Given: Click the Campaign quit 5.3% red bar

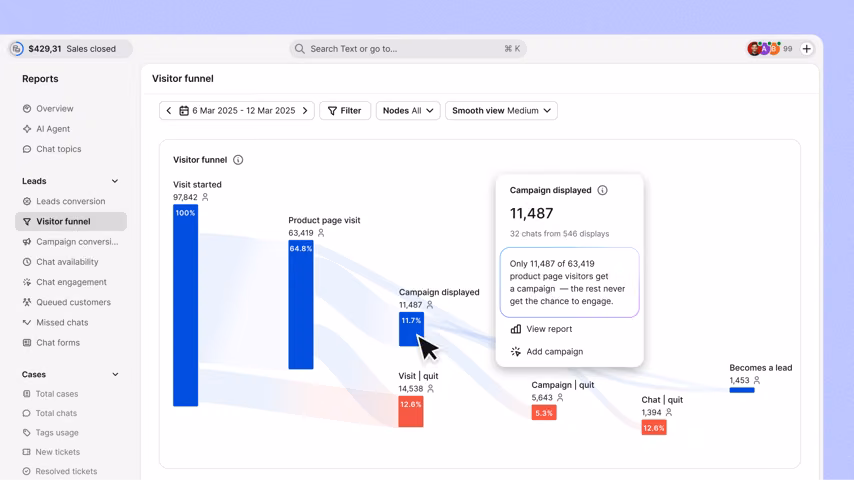Looking at the screenshot, I should click(544, 412).
